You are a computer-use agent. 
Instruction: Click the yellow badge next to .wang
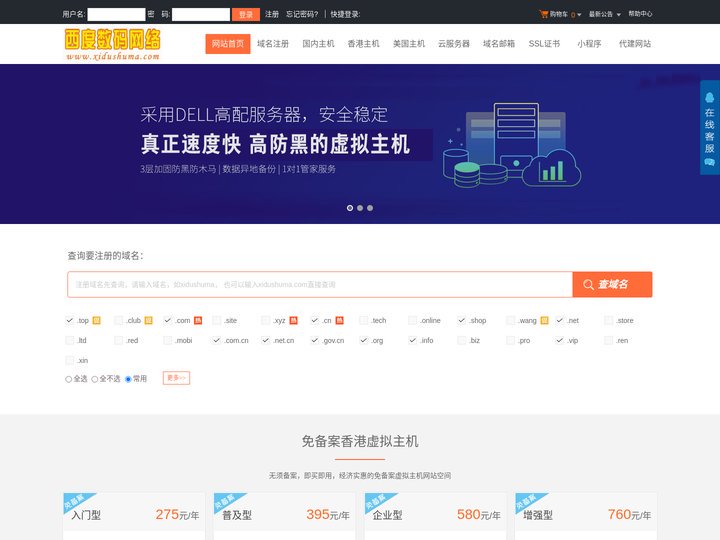pyautogui.click(x=544, y=321)
